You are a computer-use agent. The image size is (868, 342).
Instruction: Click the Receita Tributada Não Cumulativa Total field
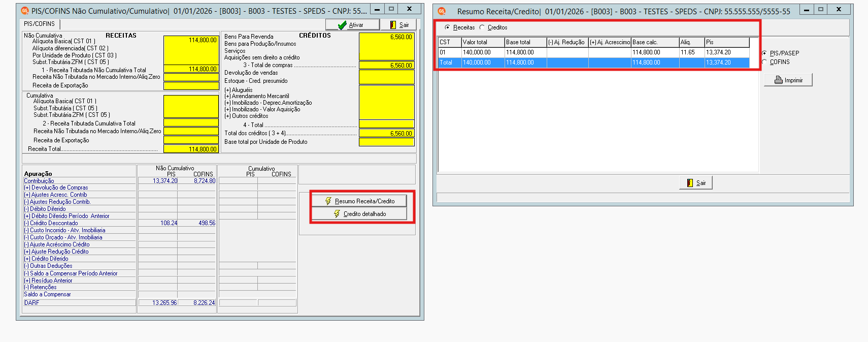coord(191,69)
